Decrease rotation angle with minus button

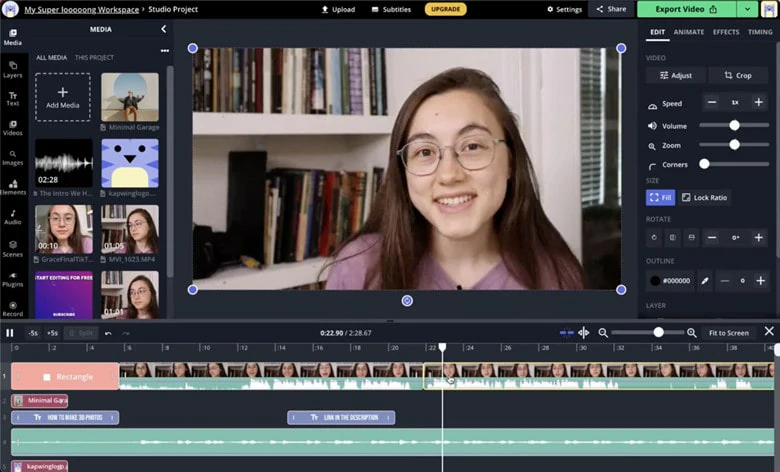pos(712,238)
